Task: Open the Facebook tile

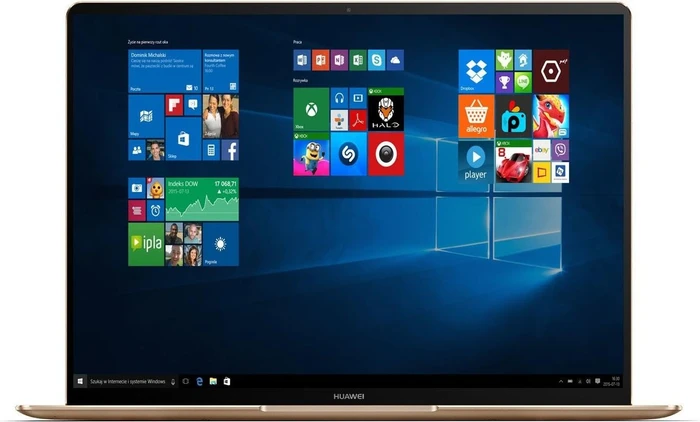Action: coord(230,150)
